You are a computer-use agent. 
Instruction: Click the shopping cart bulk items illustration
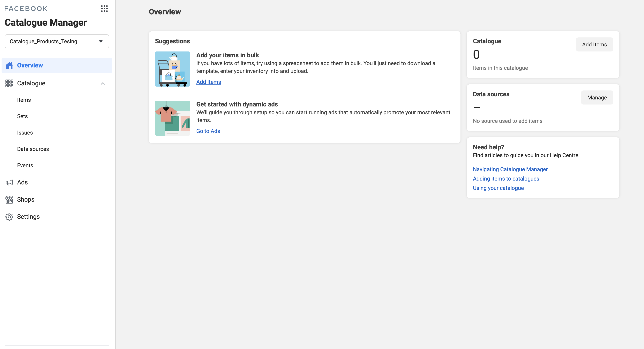172,69
